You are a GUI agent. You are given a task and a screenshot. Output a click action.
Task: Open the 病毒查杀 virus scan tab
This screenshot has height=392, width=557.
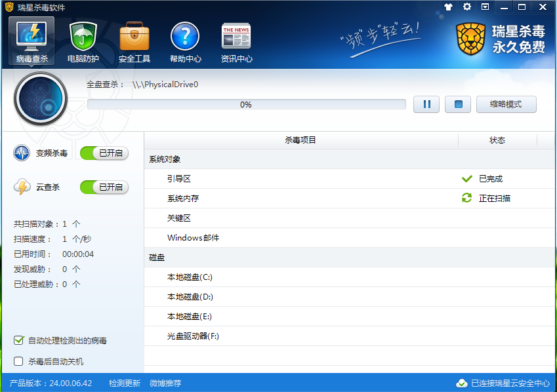pos(31,41)
